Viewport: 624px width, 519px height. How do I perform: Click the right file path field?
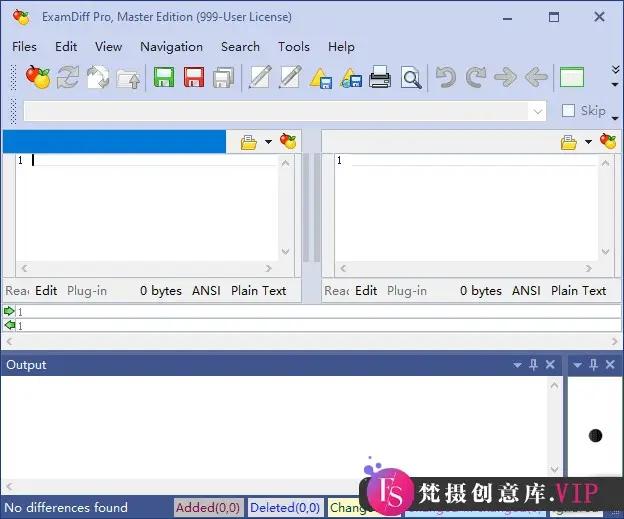439,141
